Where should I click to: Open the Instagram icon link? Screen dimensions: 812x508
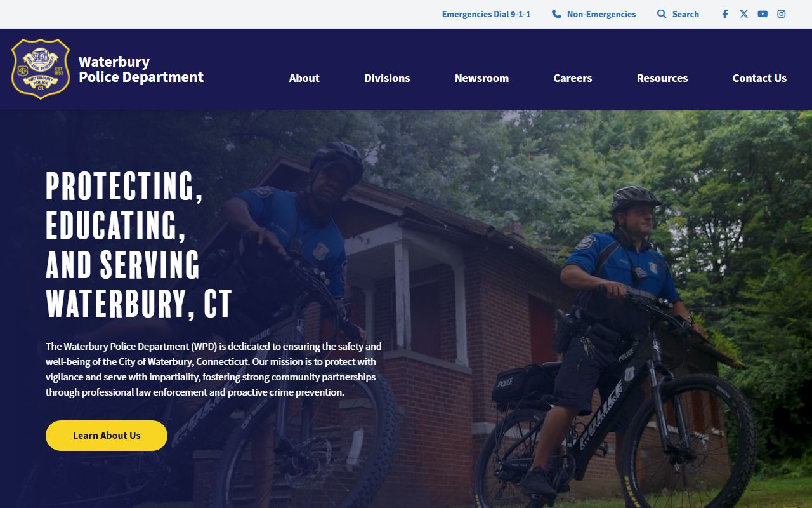(782, 14)
